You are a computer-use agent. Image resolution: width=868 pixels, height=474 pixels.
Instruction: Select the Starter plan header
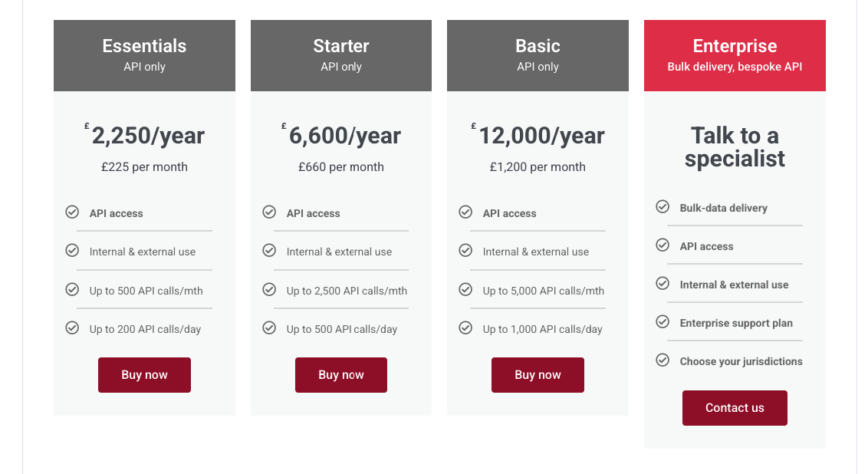point(341,55)
